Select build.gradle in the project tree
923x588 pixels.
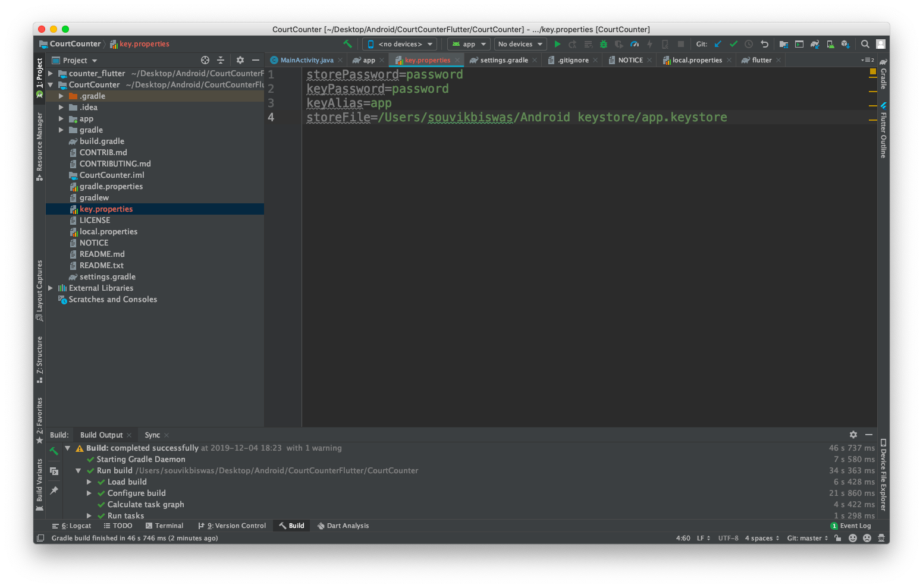tap(102, 142)
